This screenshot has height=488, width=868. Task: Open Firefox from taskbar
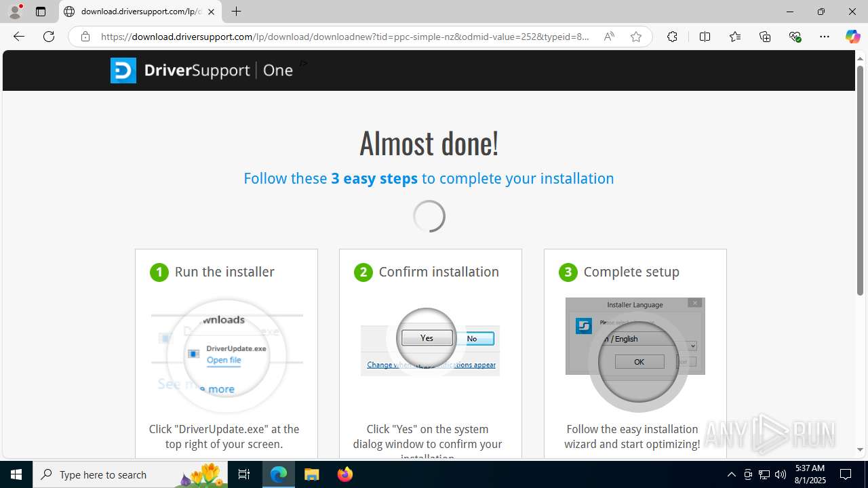point(345,474)
